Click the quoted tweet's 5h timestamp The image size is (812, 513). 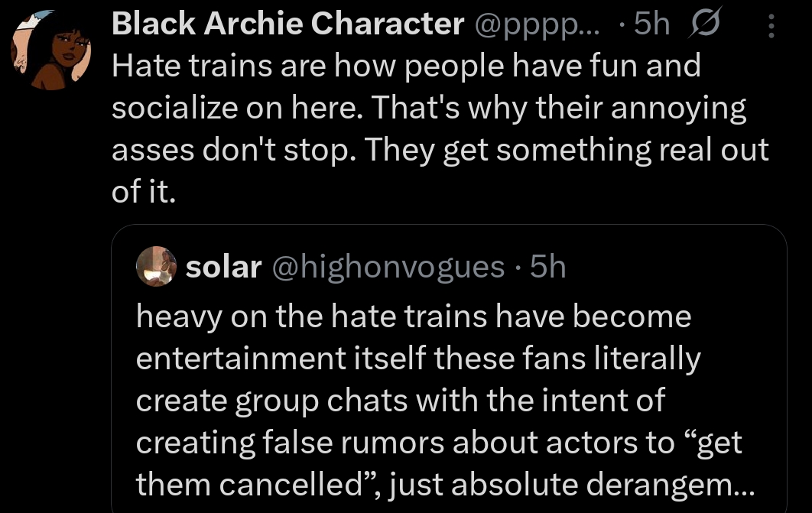pos(547,267)
